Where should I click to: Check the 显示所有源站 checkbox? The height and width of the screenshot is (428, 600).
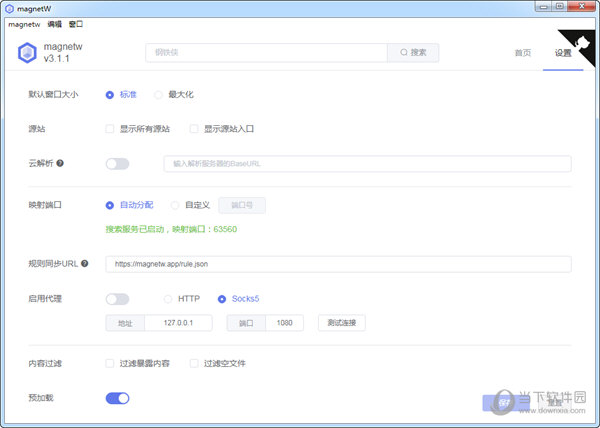[110, 129]
